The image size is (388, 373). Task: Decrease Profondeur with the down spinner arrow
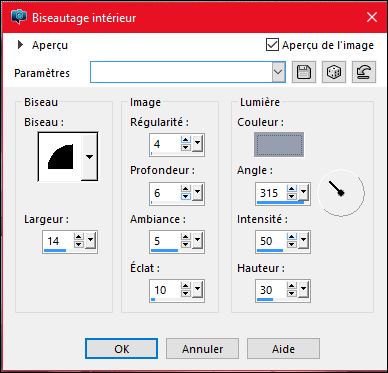click(x=186, y=197)
